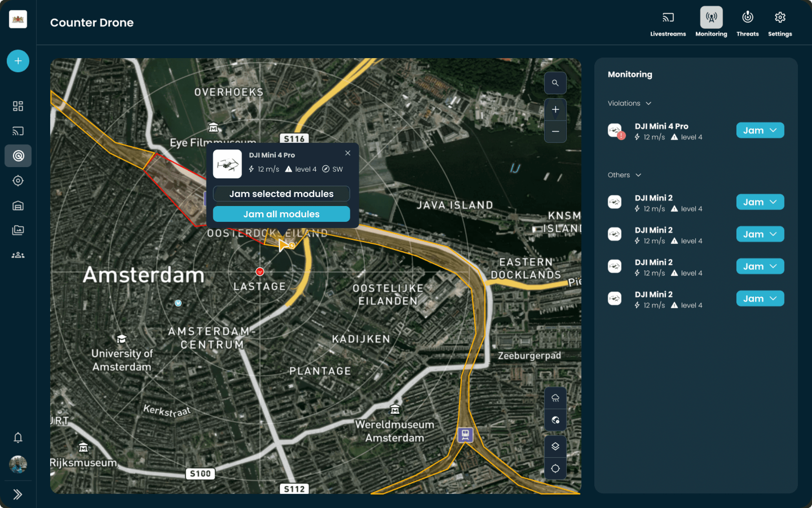Open Jam dropdown for first DJI Mini 2
This screenshot has height=508, width=812.
tap(760, 202)
